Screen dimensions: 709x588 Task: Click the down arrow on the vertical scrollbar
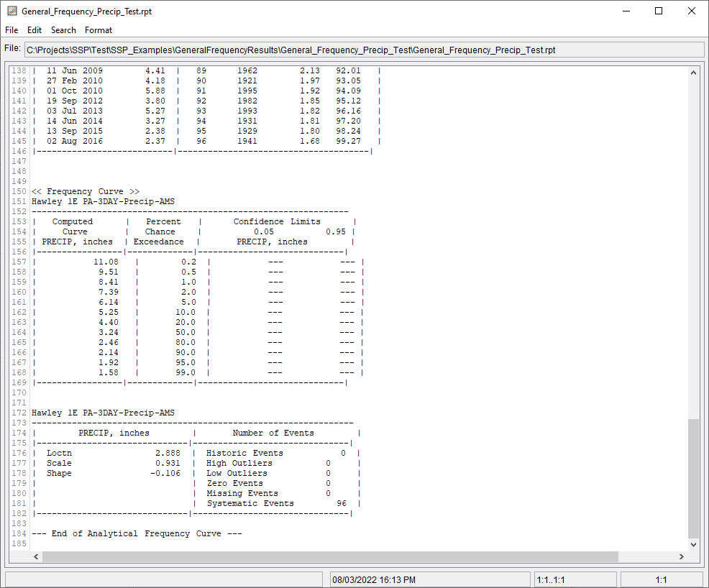(693, 544)
